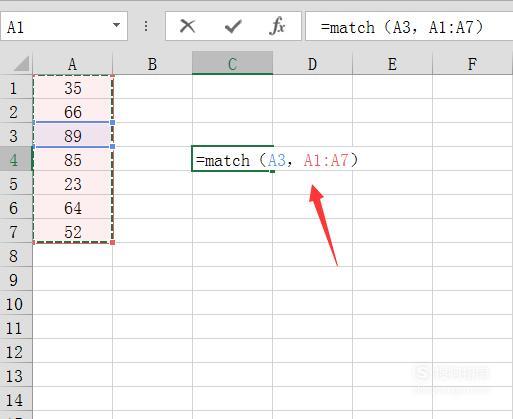
Task: Select row 5 header
Action: click(x=16, y=184)
